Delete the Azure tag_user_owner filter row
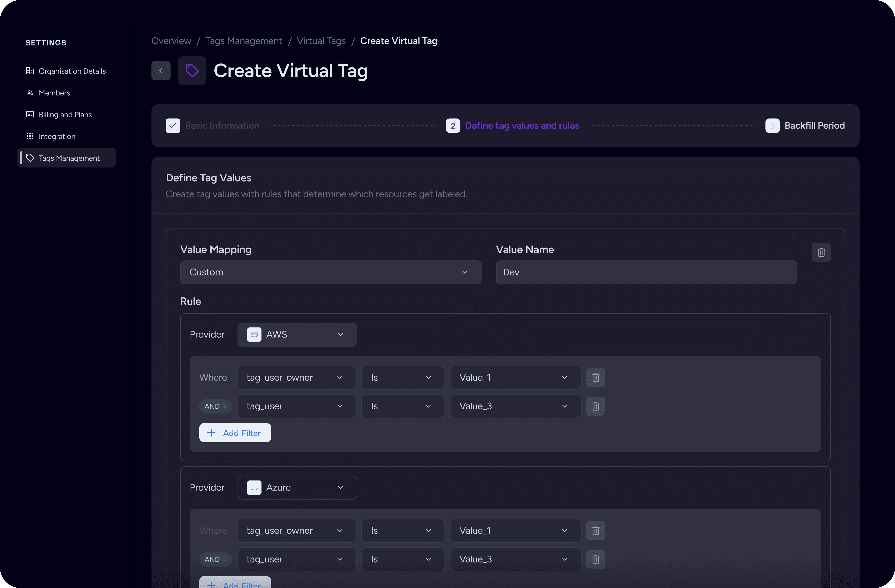Viewport: 895px width, 588px height. pyautogui.click(x=596, y=530)
